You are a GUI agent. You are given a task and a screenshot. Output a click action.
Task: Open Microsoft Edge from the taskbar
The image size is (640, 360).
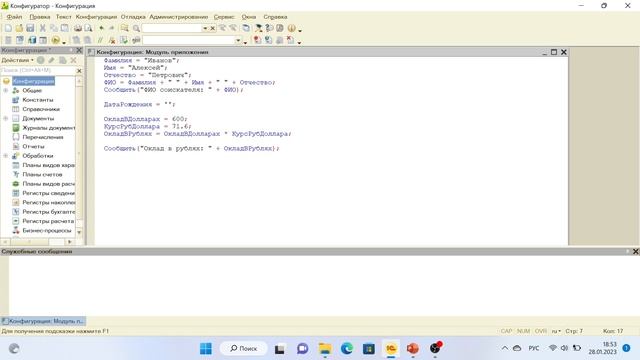coord(347,349)
